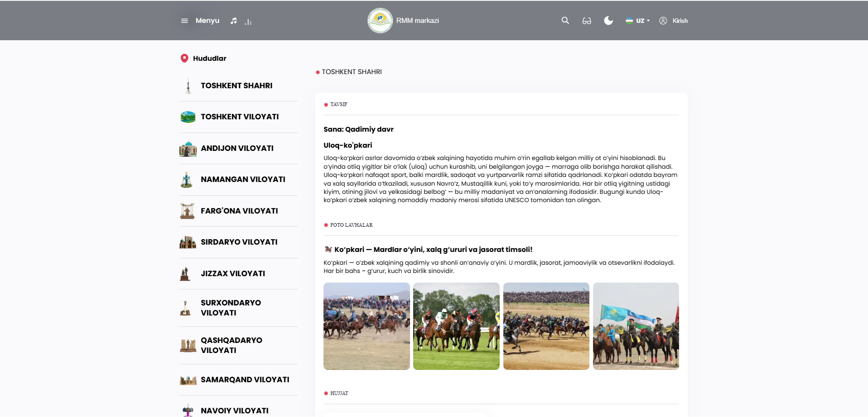This screenshot has width=868, height=417.
Task: Click the user profile icon
Action: coord(663,21)
